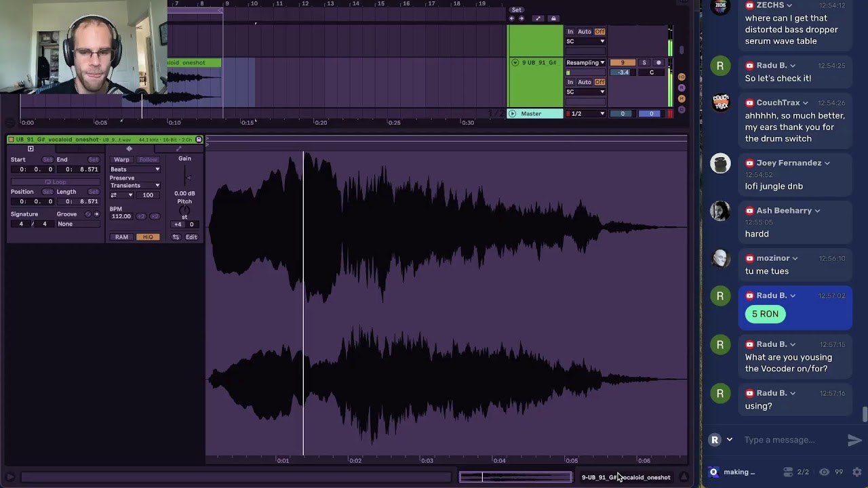This screenshot has height=488, width=868.
Task: Toggle the M mixer section button
Action: pyautogui.click(x=682, y=98)
